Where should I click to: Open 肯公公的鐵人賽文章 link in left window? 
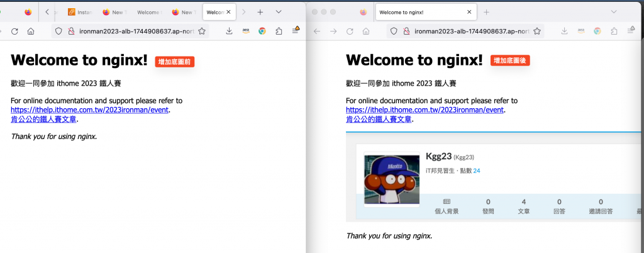coord(43,120)
